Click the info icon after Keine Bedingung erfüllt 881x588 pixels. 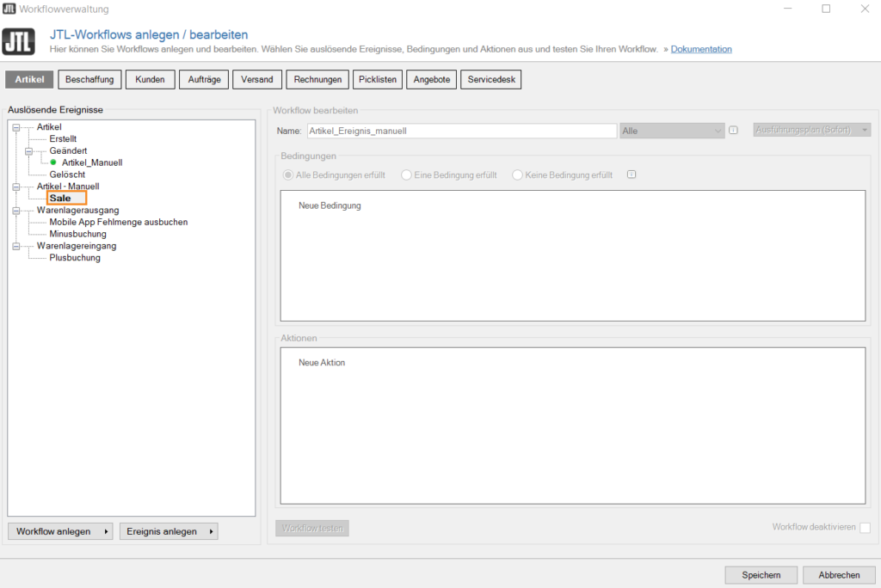click(x=631, y=175)
